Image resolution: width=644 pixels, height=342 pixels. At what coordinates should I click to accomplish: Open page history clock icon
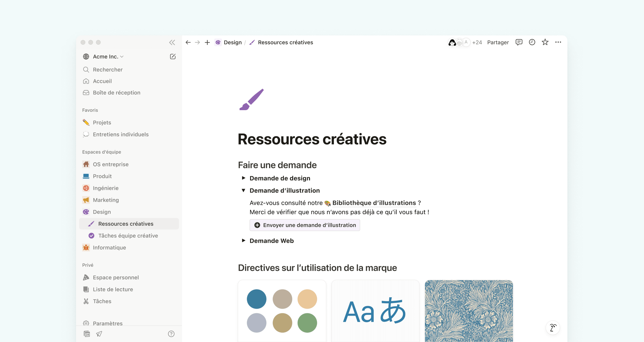point(532,42)
